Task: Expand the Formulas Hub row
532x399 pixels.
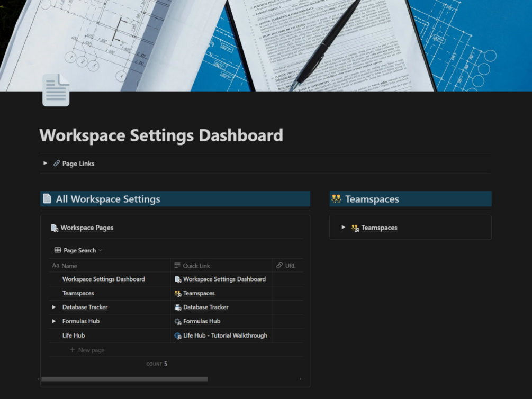Action: [x=53, y=321]
